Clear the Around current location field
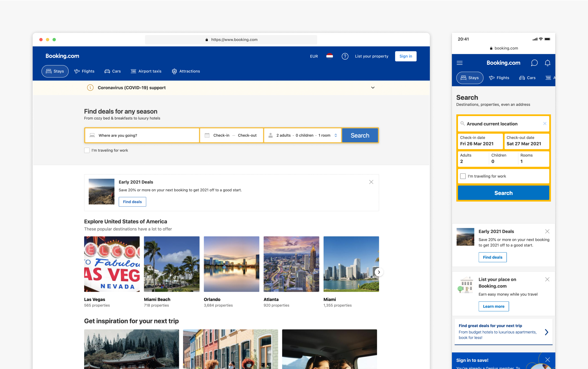 pyautogui.click(x=545, y=124)
